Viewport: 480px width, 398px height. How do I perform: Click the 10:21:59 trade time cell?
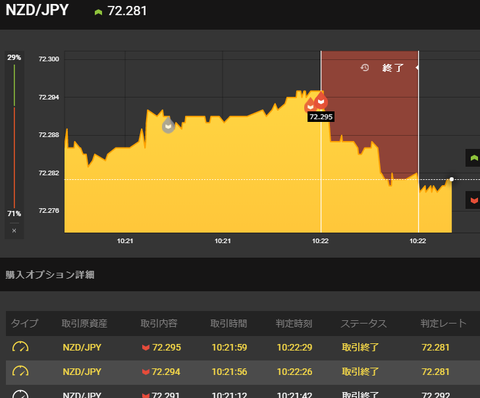(229, 347)
